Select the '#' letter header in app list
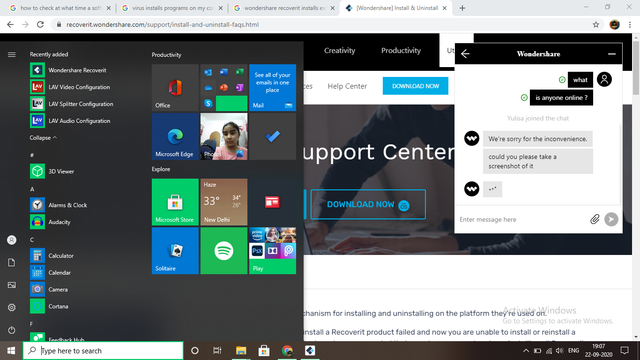The image size is (640, 360). [32, 155]
